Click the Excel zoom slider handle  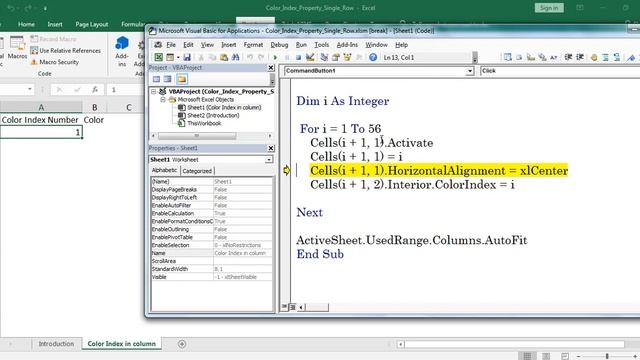(607, 356)
